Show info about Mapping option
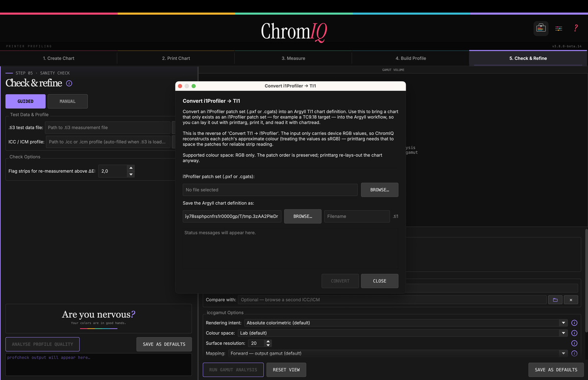 (x=574, y=353)
